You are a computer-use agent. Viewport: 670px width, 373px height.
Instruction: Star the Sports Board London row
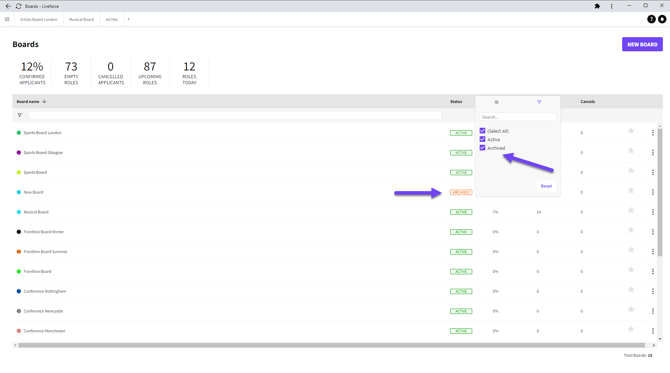(631, 131)
